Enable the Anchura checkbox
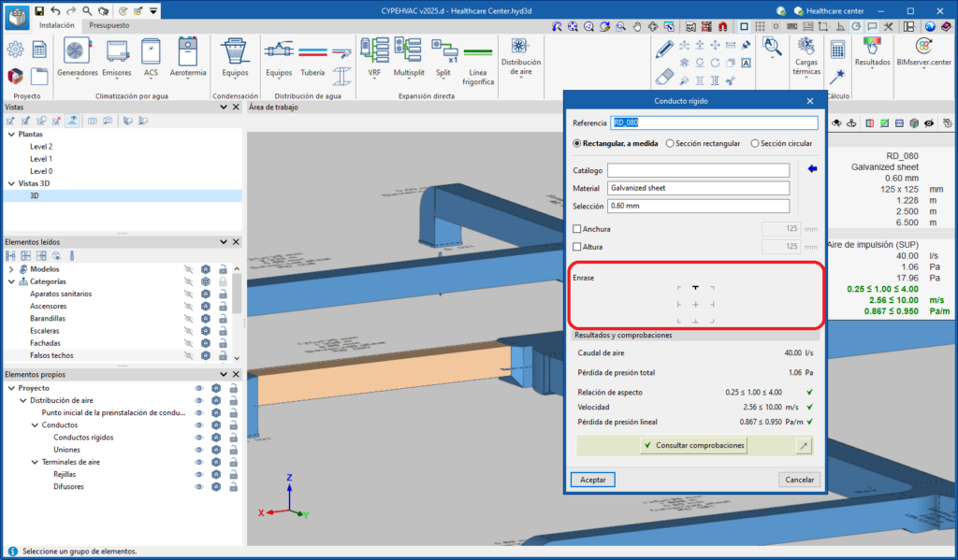The height and width of the screenshot is (560, 958). point(577,229)
